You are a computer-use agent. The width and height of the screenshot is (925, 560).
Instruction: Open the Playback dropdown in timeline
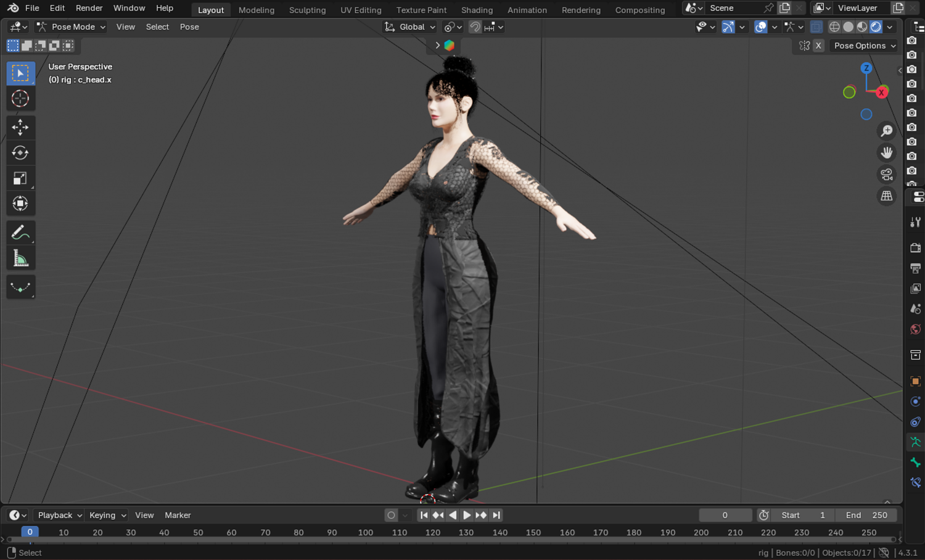(60, 516)
